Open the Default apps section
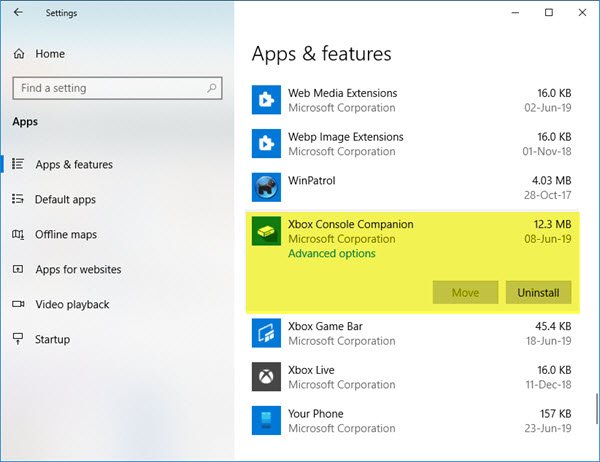The width and height of the screenshot is (600, 462). 65,199
